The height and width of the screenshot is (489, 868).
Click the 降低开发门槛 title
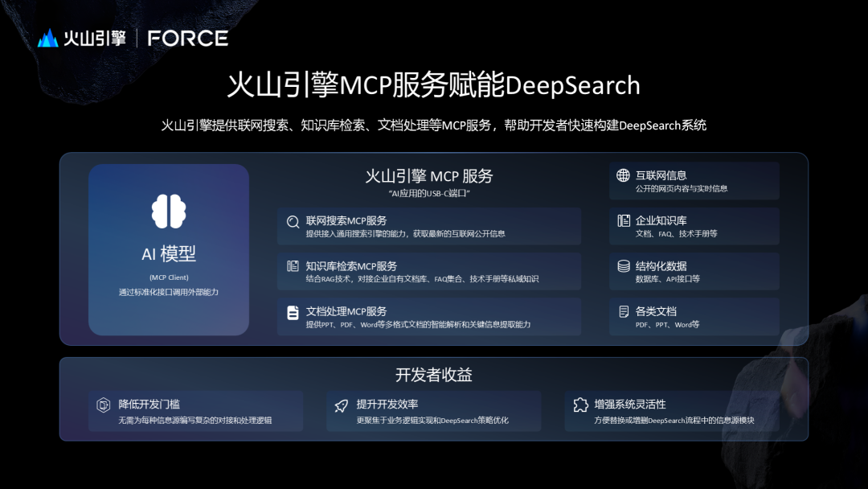point(149,405)
